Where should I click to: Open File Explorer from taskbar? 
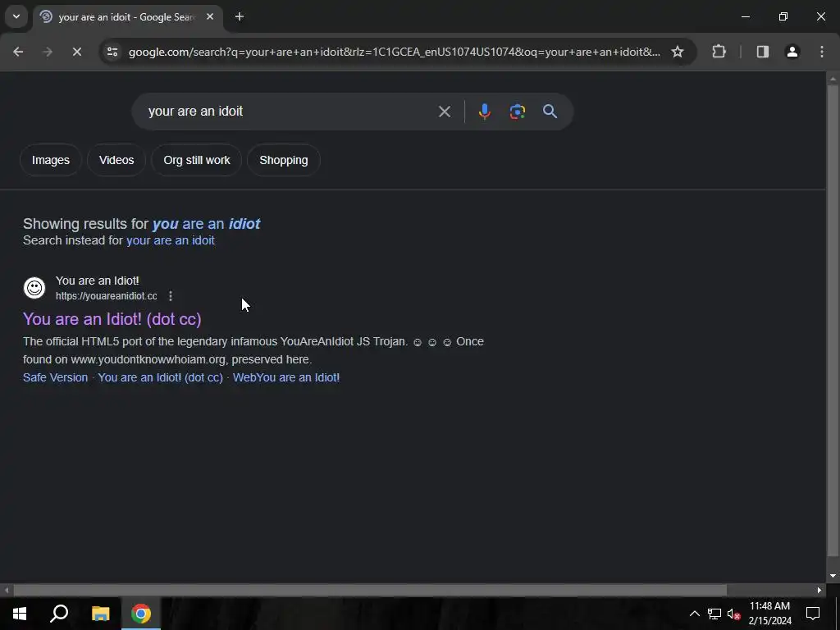[100, 614]
